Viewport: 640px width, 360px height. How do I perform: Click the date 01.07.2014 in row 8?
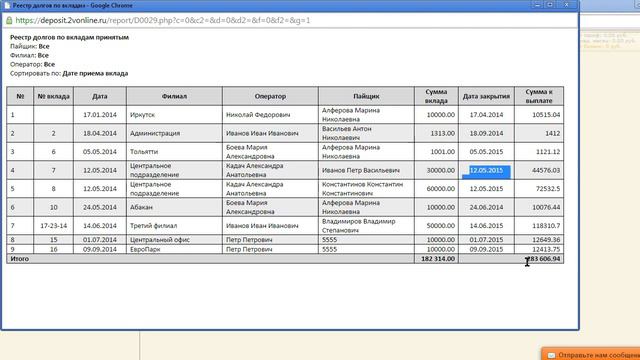(x=100, y=240)
